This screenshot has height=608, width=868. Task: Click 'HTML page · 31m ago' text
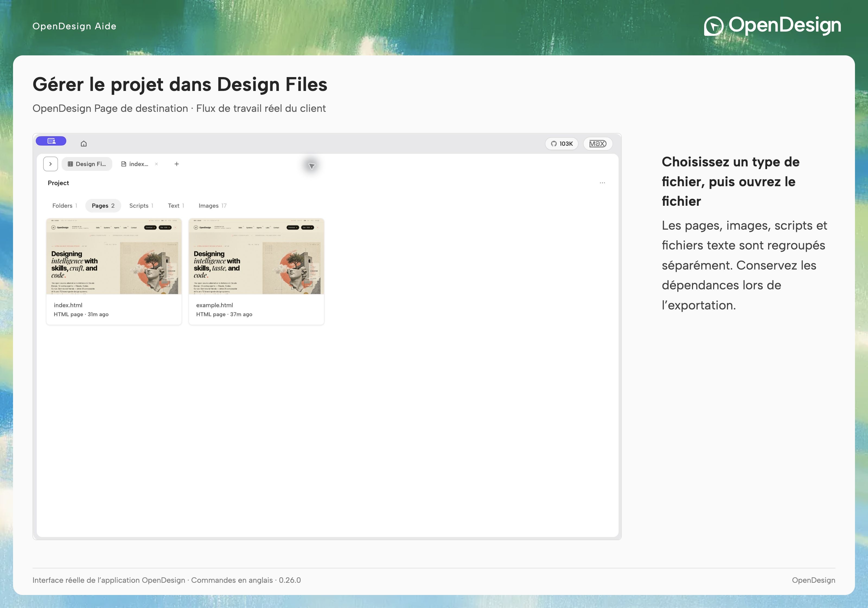(x=81, y=314)
